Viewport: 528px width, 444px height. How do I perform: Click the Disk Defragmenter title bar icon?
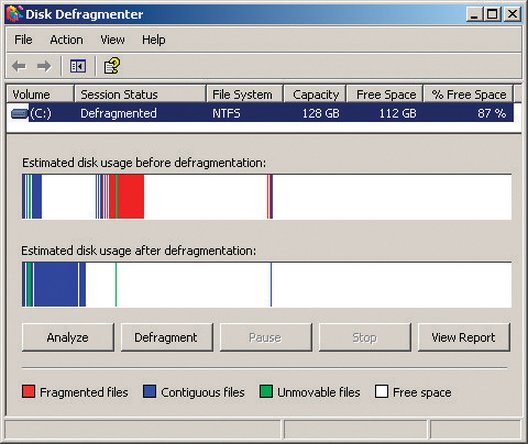(x=14, y=14)
